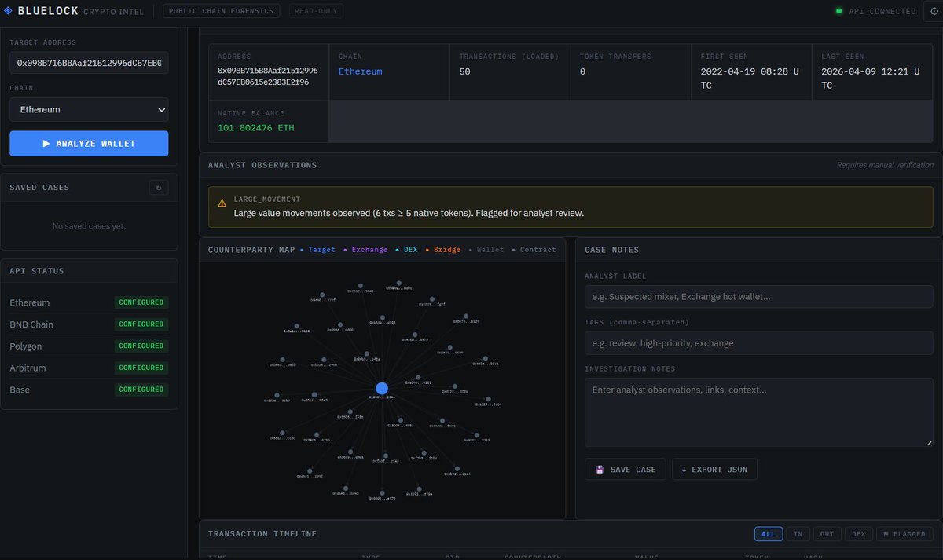Open settings via the gear icon

934,11
